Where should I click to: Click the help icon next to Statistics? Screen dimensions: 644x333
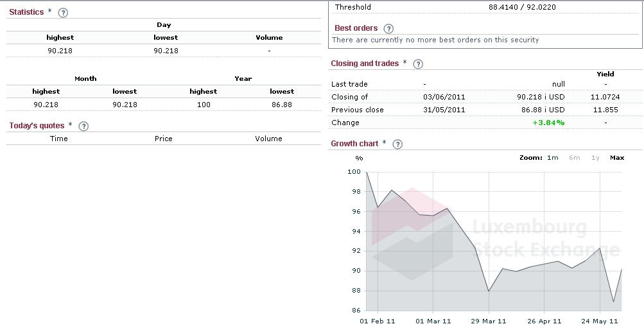pos(63,12)
